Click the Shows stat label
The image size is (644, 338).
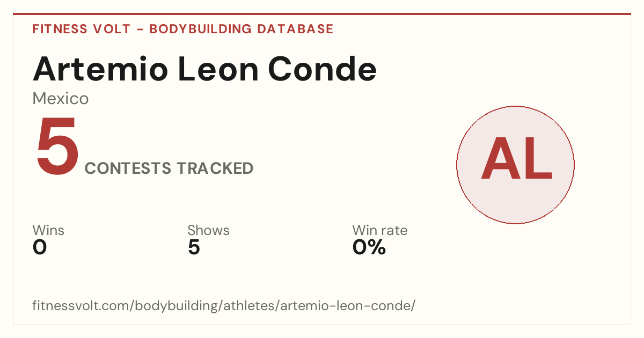coord(208,230)
